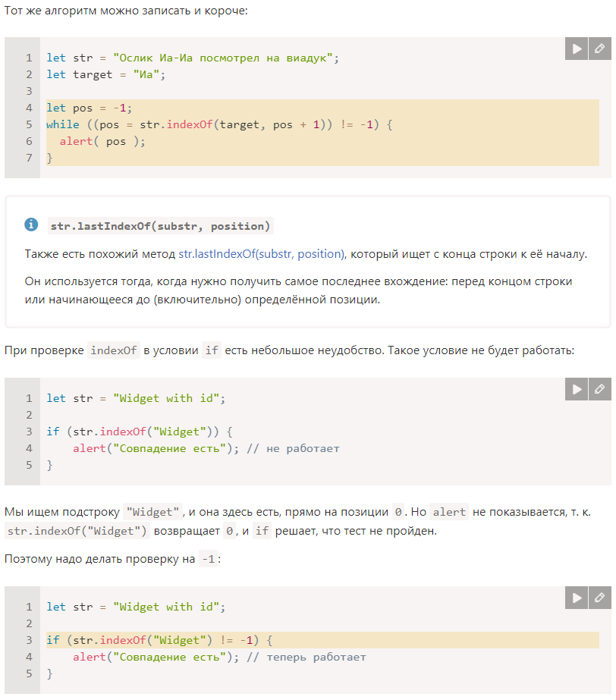Image resolution: width=616 pixels, height=700 pixels.
Task: Edit the "не работает" Widget example in sandbox
Action: pos(600,389)
